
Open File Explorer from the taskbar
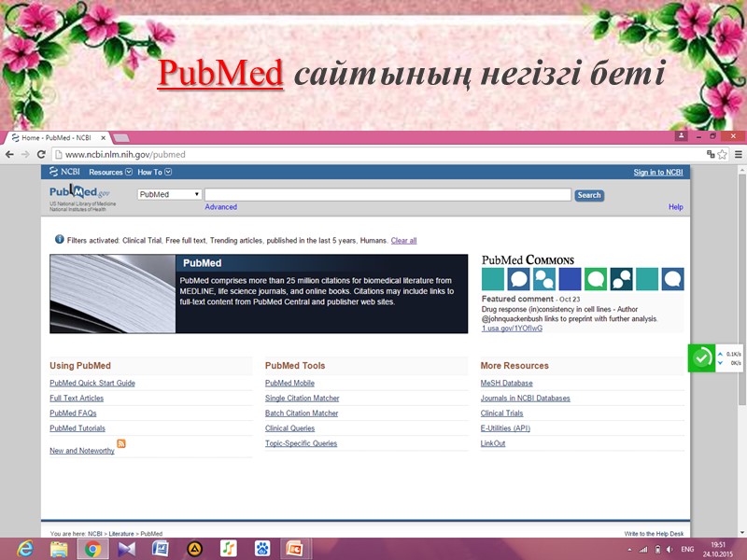coord(59,549)
